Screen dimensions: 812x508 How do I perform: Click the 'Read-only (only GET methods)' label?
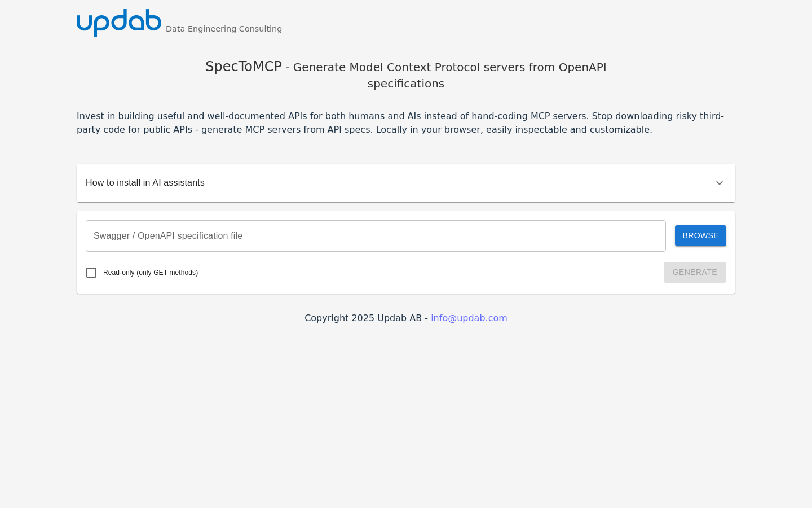(x=151, y=273)
